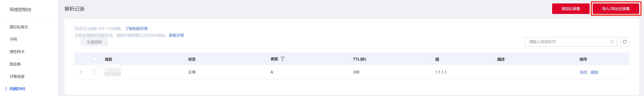644x96 pixels.
Task: Open 虚拟私有云 in the sidebar
Action: pos(19,27)
